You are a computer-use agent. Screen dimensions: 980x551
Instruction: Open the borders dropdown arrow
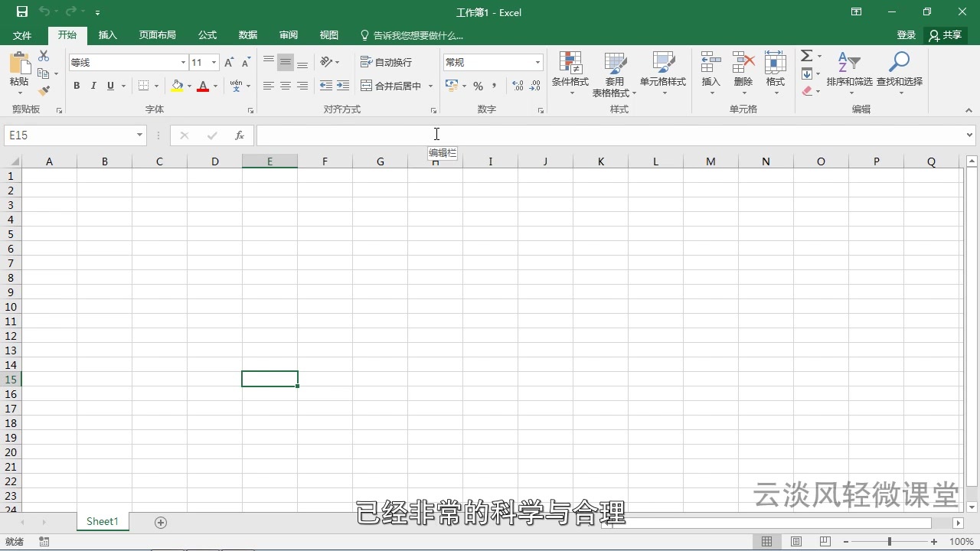pyautogui.click(x=156, y=86)
